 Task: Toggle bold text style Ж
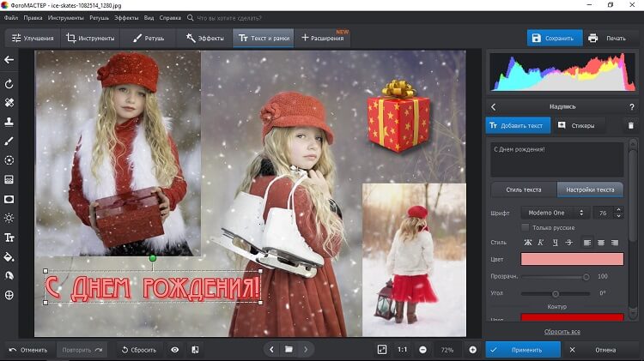tap(527, 243)
